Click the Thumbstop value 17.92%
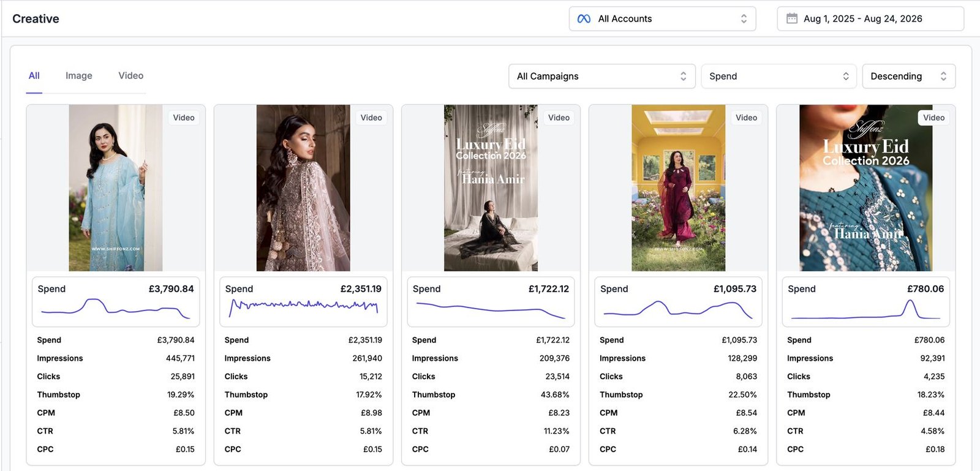This screenshot has width=980, height=471. (369, 395)
